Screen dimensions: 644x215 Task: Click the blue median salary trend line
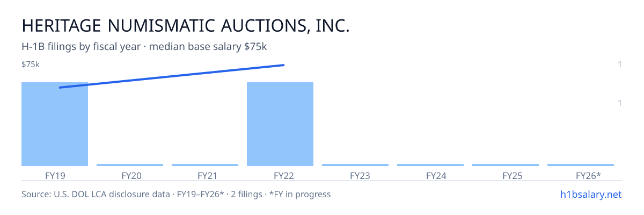[x=172, y=76]
